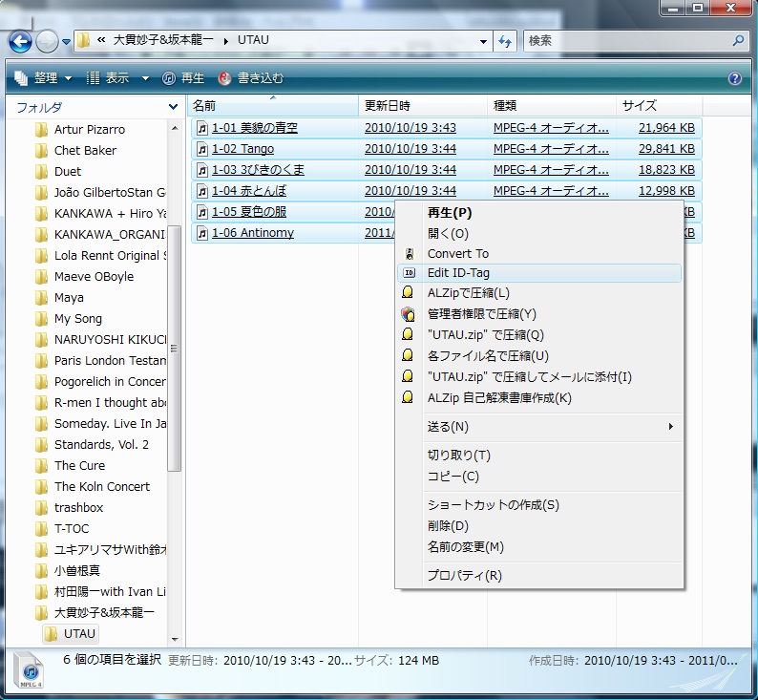Open the 小曽根真 folder

[x=77, y=571]
